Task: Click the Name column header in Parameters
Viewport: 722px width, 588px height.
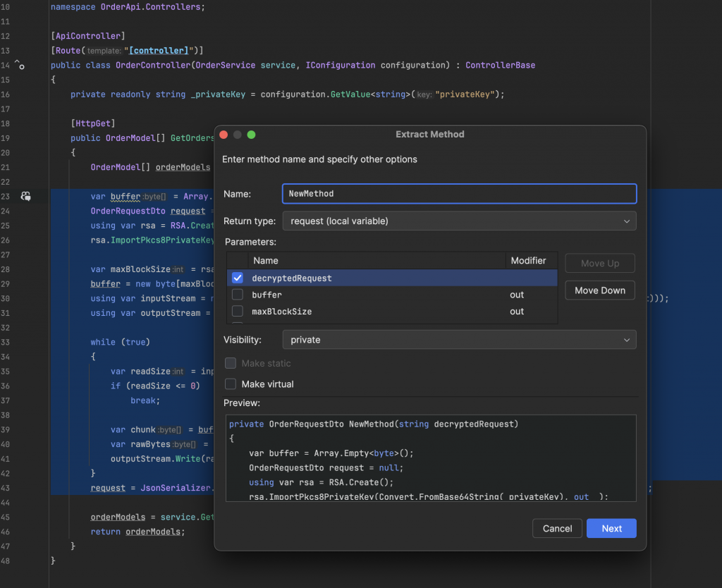Action: click(x=267, y=261)
